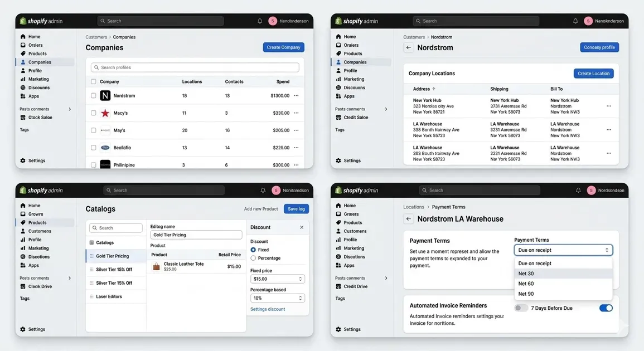
Task: Expand Pasts comments in Nordstrom sidebar
Action: [386, 109]
